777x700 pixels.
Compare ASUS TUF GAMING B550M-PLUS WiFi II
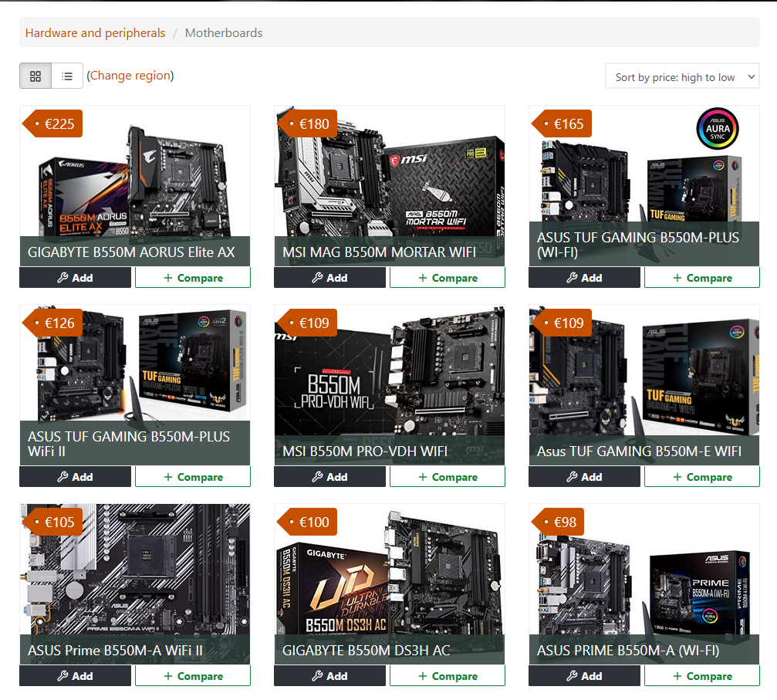[193, 477]
